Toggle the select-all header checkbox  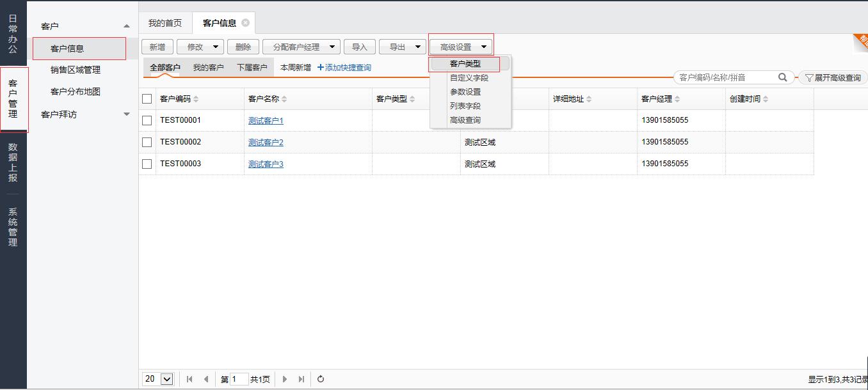(147, 99)
